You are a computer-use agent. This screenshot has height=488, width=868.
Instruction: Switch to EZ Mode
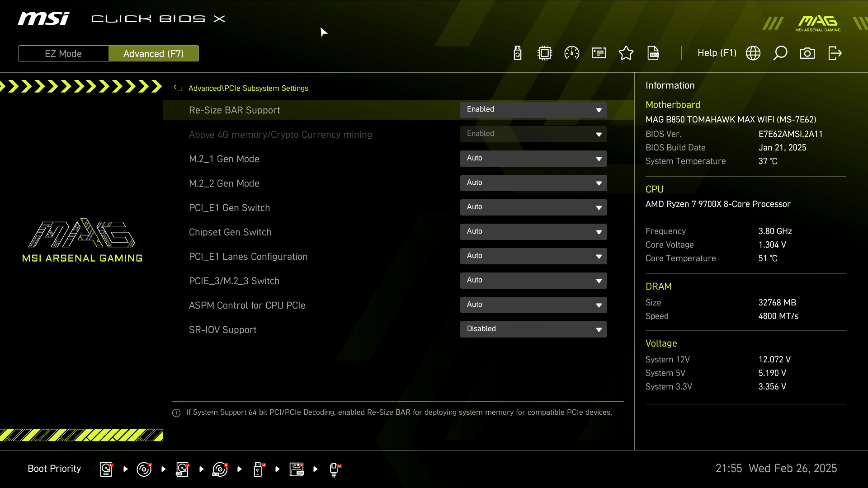coord(63,53)
